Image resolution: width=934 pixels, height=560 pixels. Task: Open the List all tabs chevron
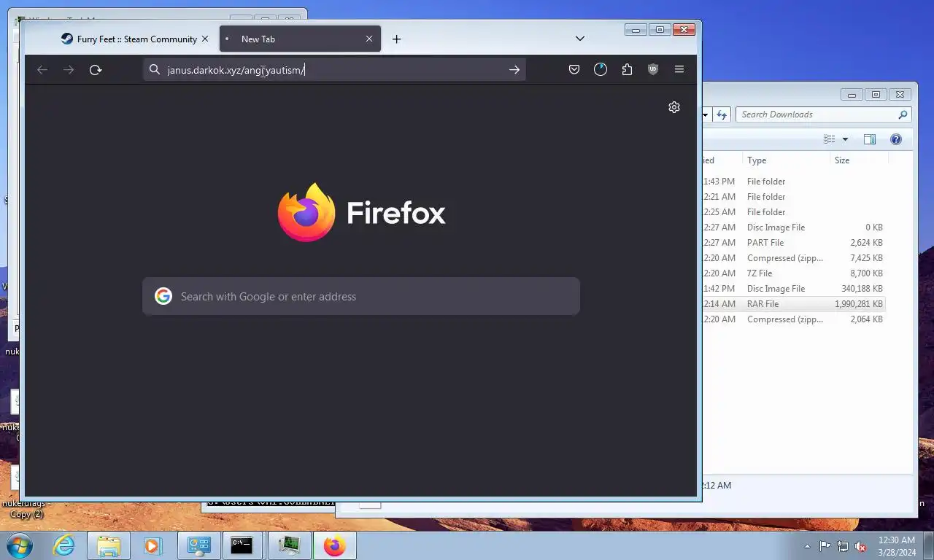580,39
